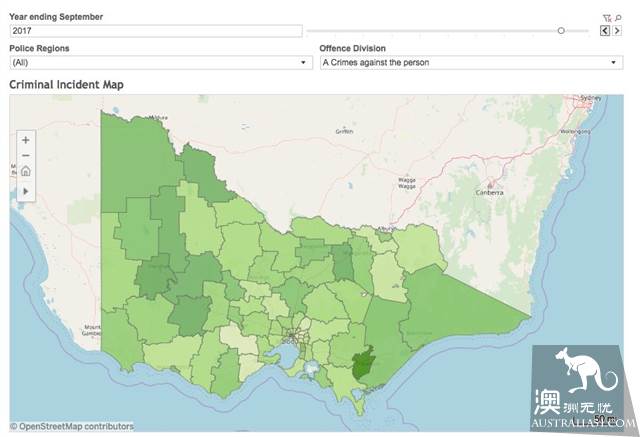Screen dimensions: 640x437
Task: Select the darkest green region in Gippsland
Action: (x=362, y=362)
